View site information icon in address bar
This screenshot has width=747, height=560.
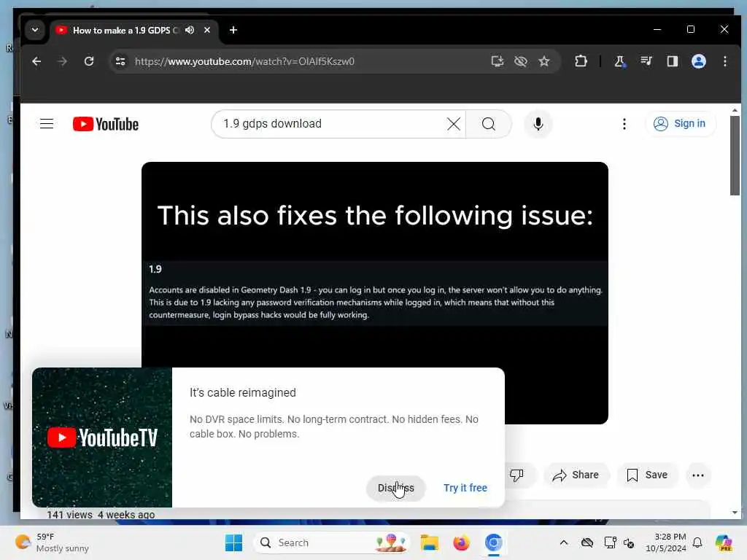[120, 61]
